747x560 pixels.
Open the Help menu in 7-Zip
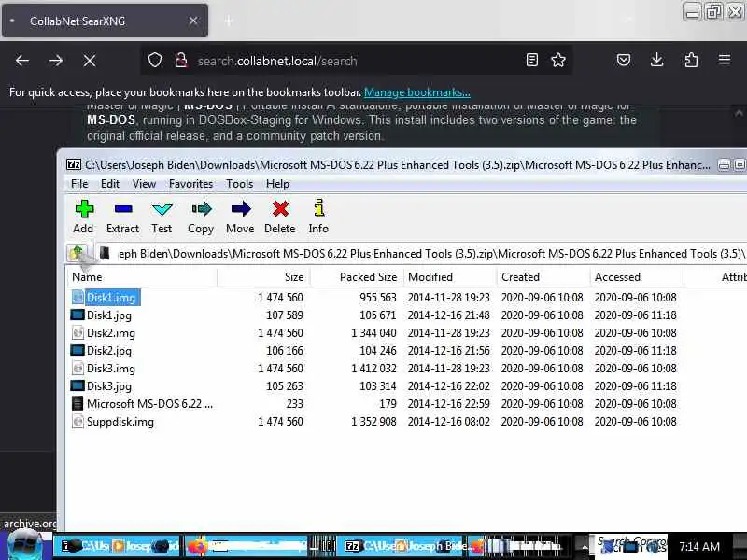click(277, 184)
